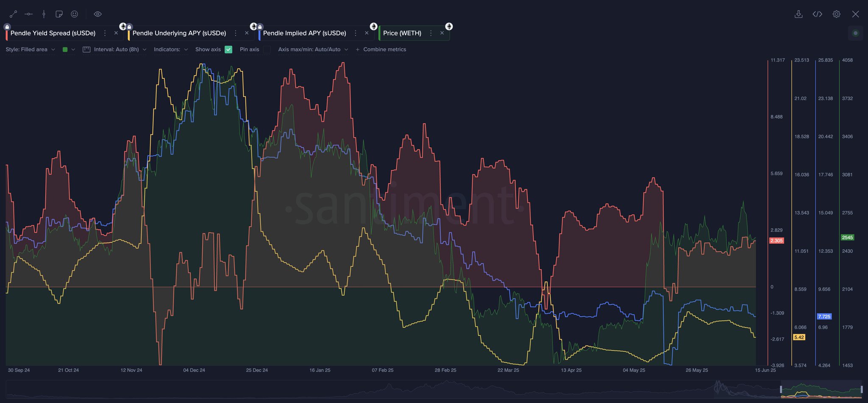Uncheck the Show axis checkbox
The width and height of the screenshot is (868, 403).
228,50
